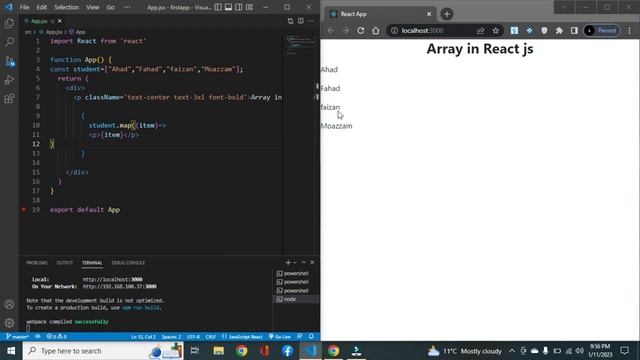
Task: Close the App.jsx editor tab
Action: (60, 21)
